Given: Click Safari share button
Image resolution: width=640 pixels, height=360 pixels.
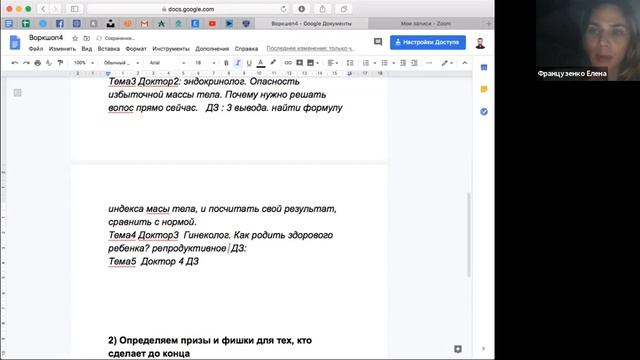Looking at the screenshot, I should (x=322, y=9).
